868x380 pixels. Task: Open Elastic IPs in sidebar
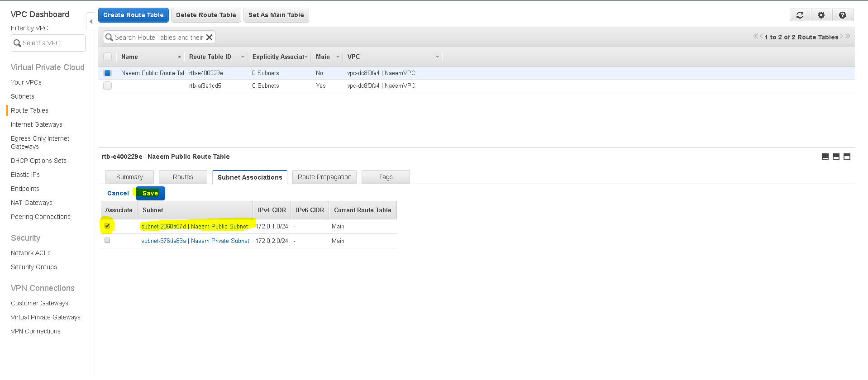[x=25, y=175]
